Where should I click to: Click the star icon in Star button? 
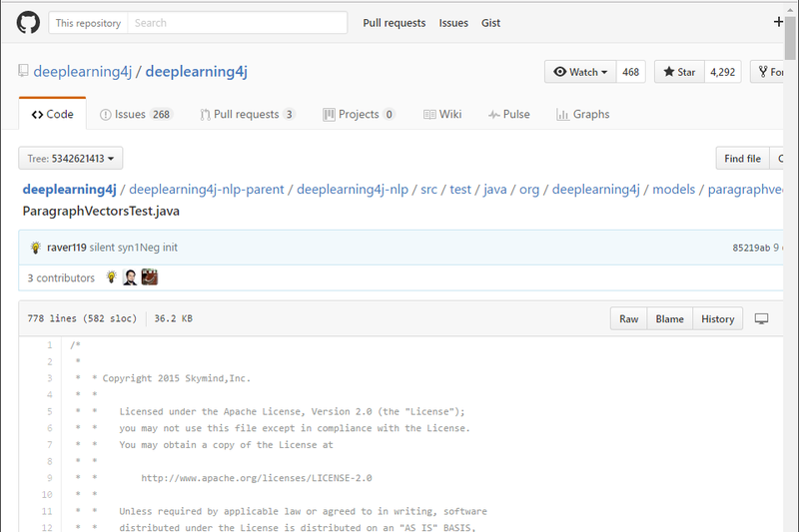[669, 72]
